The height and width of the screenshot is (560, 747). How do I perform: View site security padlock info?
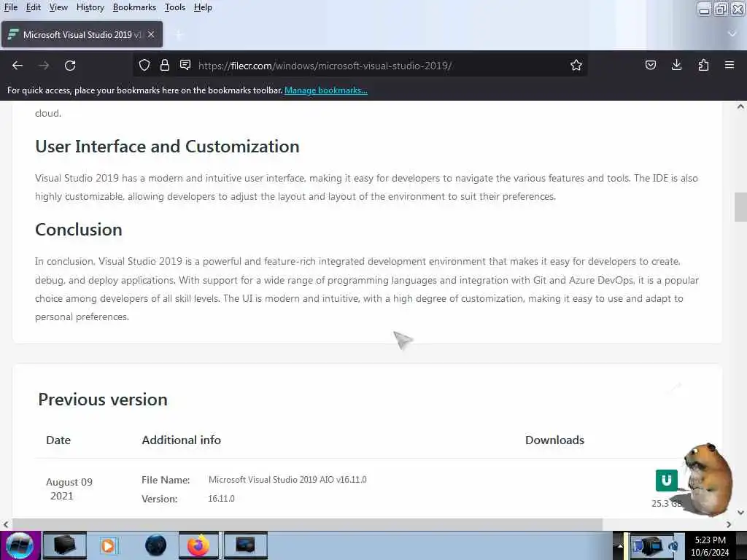pyautogui.click(x=165, y=65)
